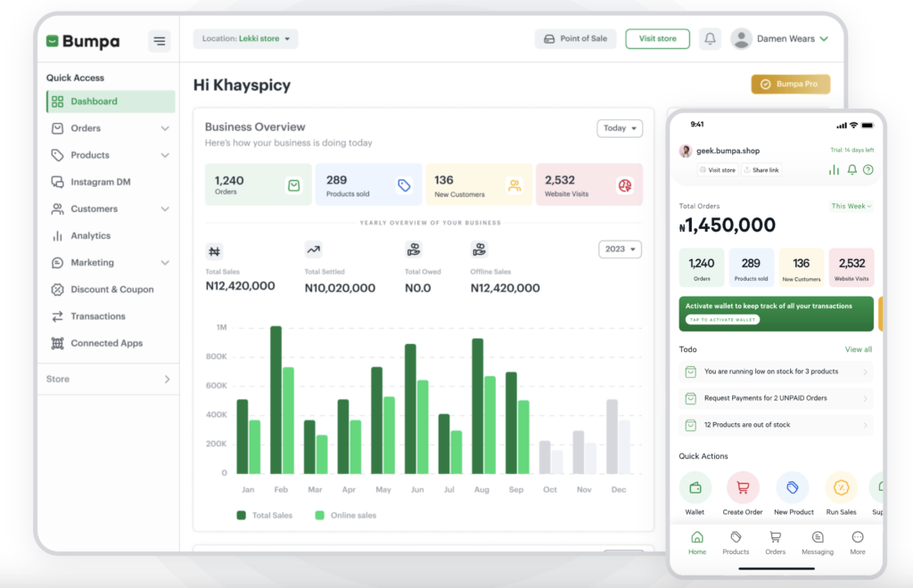Tap the mobile analytics bar chart icon
The height and width of the screenshot is (588, 913).
pyautogui.click(x=834, y=169)
